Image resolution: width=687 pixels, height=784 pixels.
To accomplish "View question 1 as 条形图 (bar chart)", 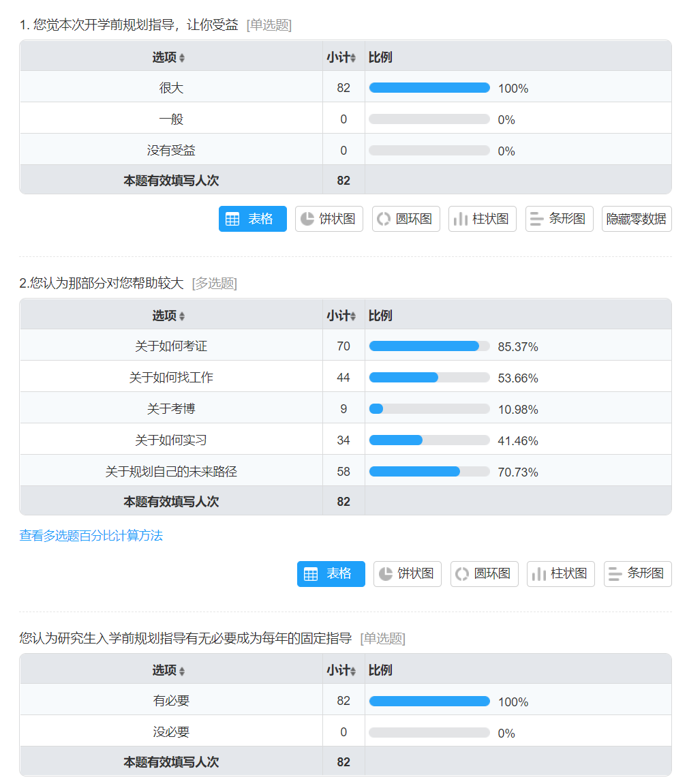I will [x=560, y=219].
